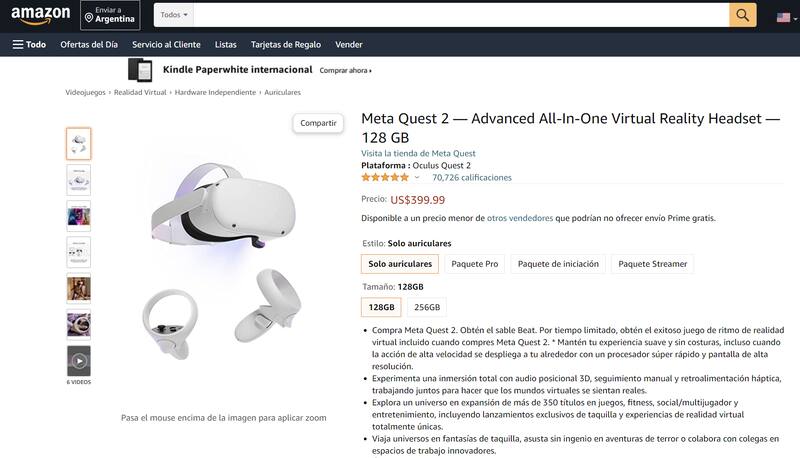Open the Todo hamburger menu
The height and width of the screenshot is (458, 800).
(x=29, y=44)
